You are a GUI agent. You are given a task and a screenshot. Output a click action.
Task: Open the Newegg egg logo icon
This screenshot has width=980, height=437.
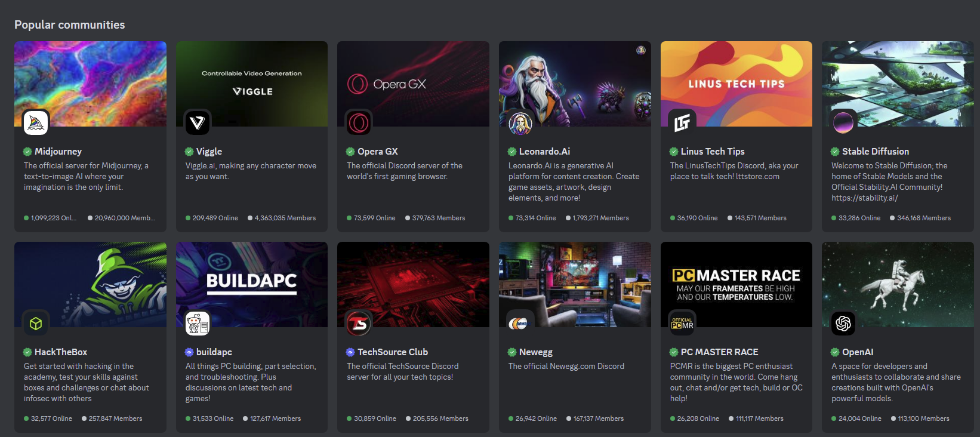tap(520, 324)
